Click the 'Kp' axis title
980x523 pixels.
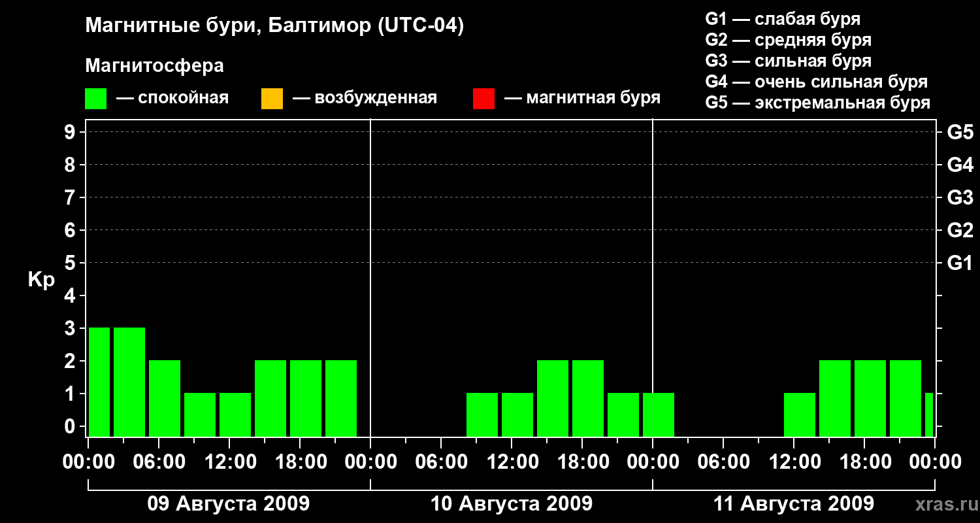tap(41, 280)
